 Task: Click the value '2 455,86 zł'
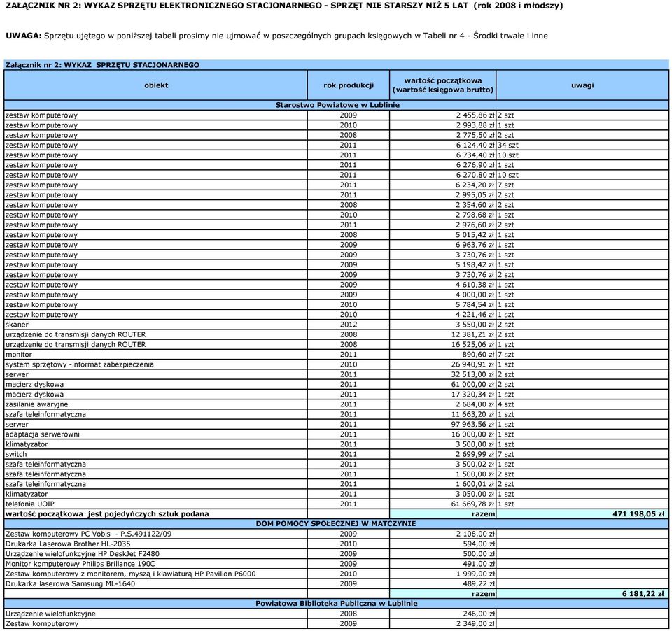point(475,115)
